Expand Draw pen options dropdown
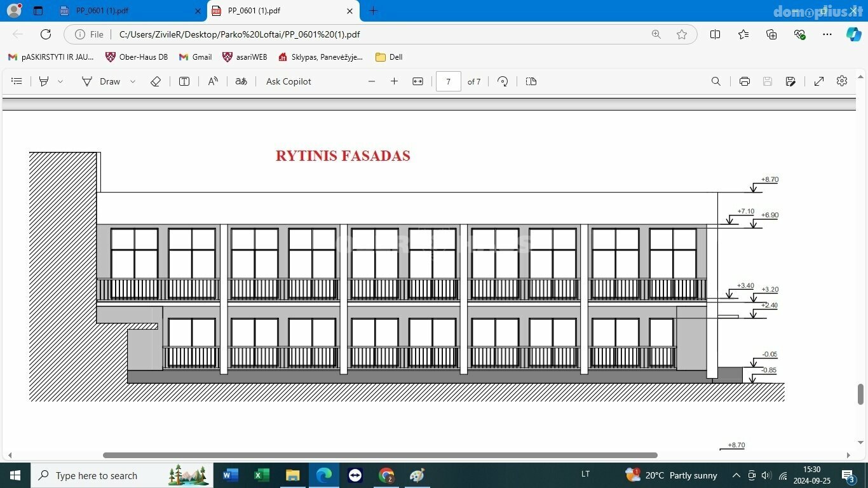 click(133, 81)
